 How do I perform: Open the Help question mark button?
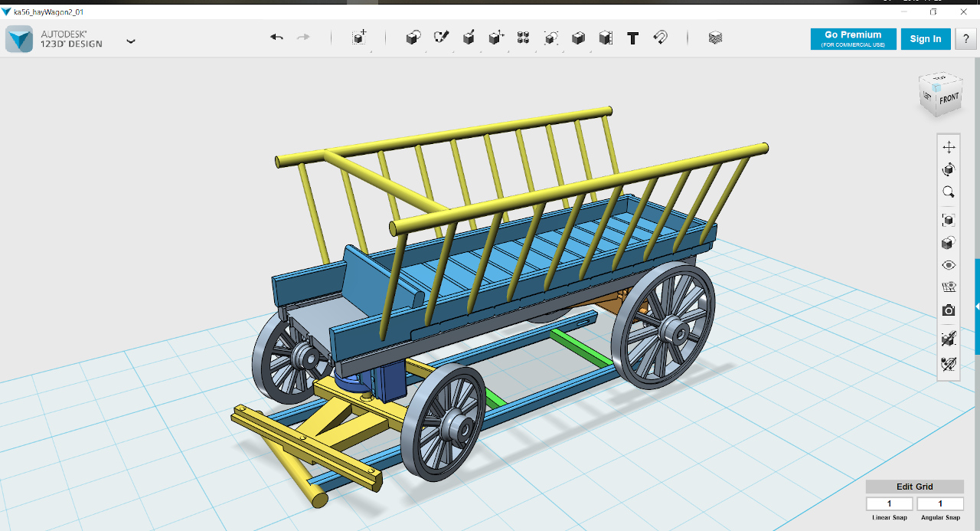pyautogui.click(x=965, y=39)
